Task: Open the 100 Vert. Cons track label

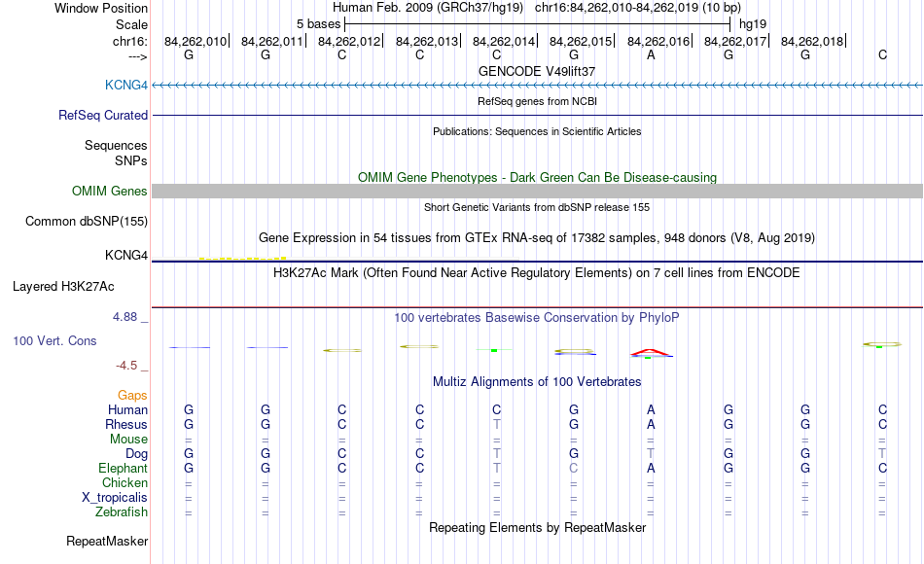Action: 54,340
